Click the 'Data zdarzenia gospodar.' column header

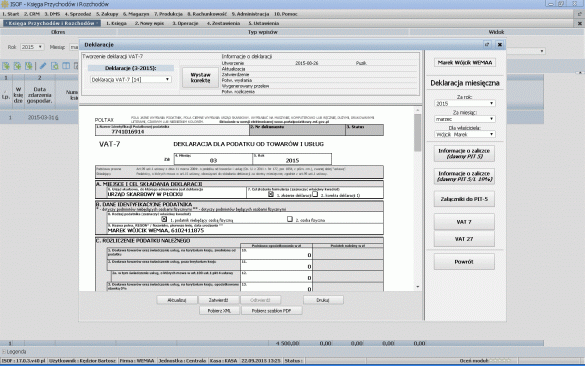click(x=40, y=95)
